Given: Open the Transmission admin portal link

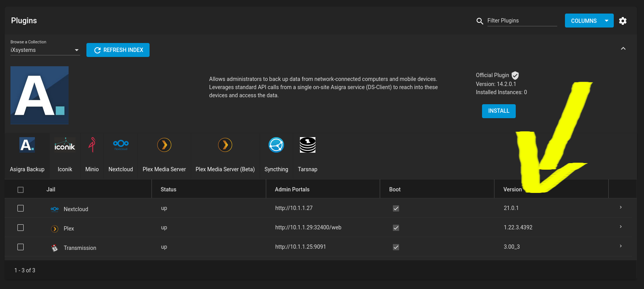Looking at the screenshot, I should [x=300, y=247].
